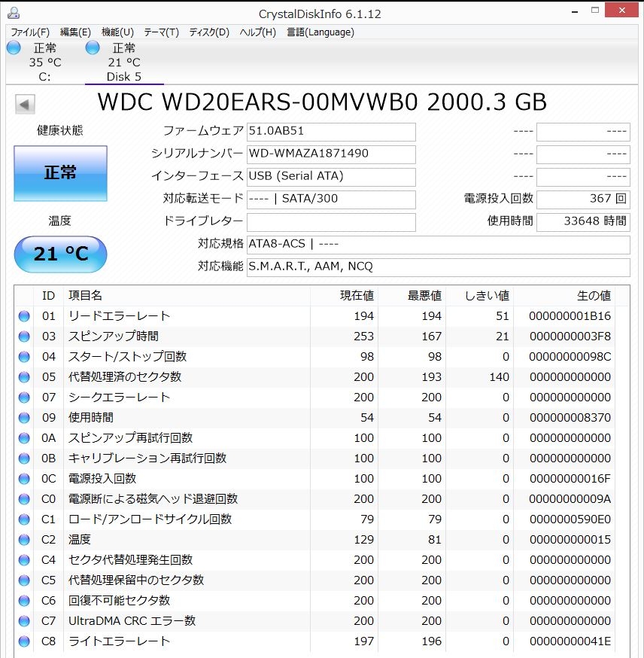Screen dimensions: 644x658
Task: Click the interface field USB (Serial ATA)
Action: (331, 177)
